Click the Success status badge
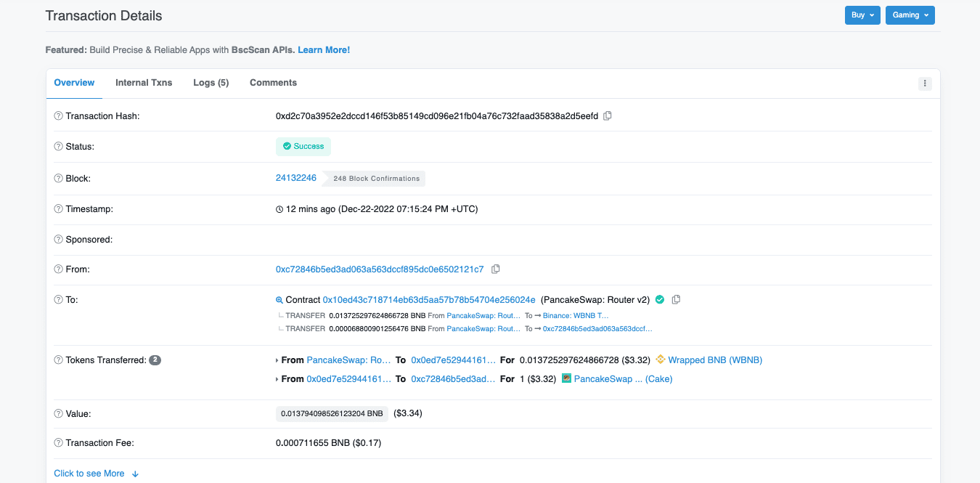The width and height of the screenshot is (980, 483). (303, 147)
